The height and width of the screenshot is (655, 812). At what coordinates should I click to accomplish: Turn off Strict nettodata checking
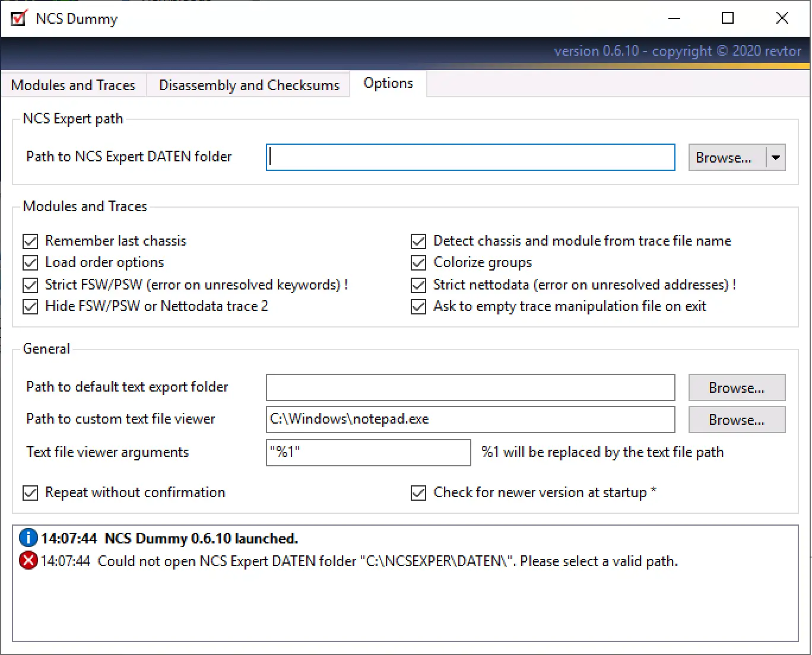[418, 285]
